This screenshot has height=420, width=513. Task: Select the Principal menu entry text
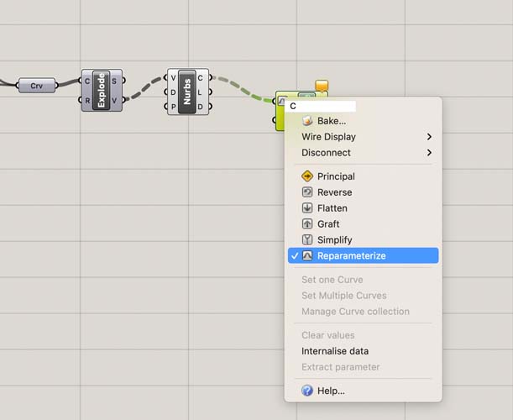click(337, 176)
